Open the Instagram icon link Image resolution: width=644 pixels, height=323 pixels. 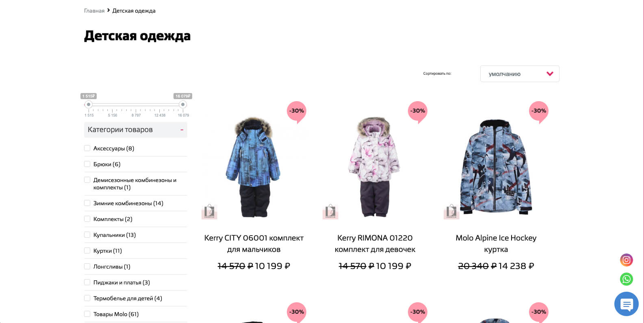coord(626,260)
